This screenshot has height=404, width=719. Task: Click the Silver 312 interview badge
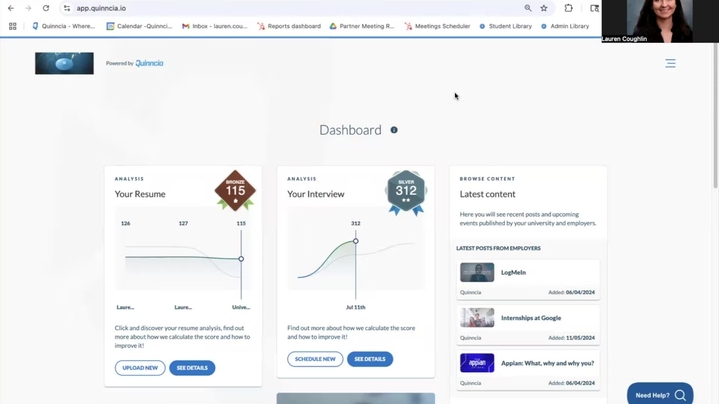tap(406, 193)
